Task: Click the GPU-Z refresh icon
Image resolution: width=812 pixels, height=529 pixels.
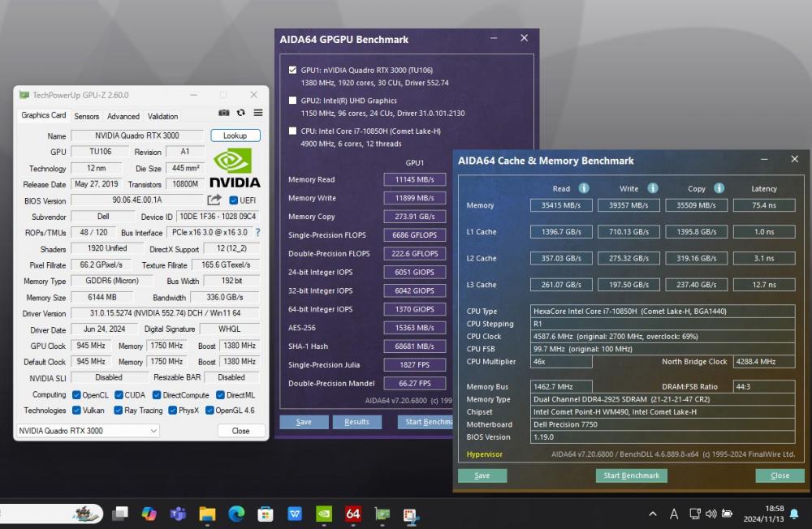Action: [241, 113]
